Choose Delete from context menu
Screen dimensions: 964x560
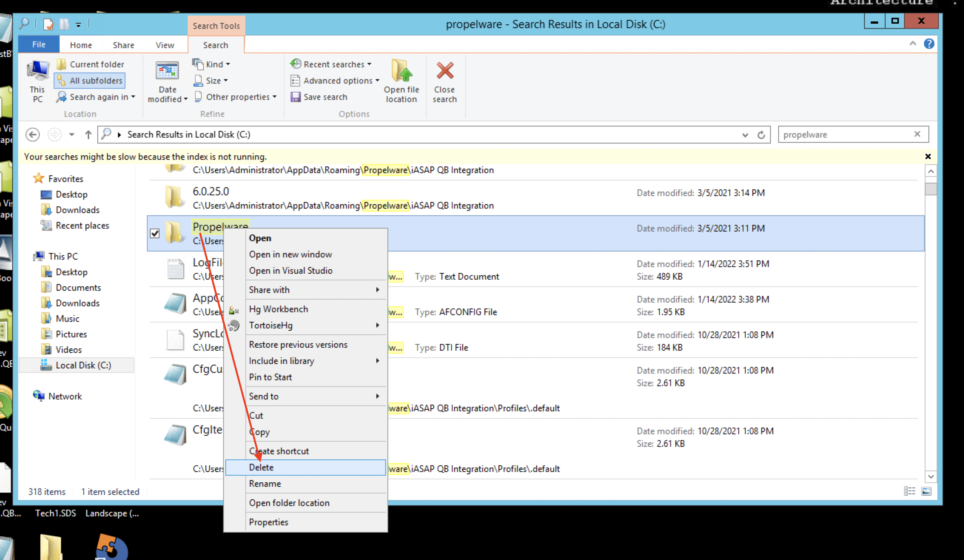306,468
